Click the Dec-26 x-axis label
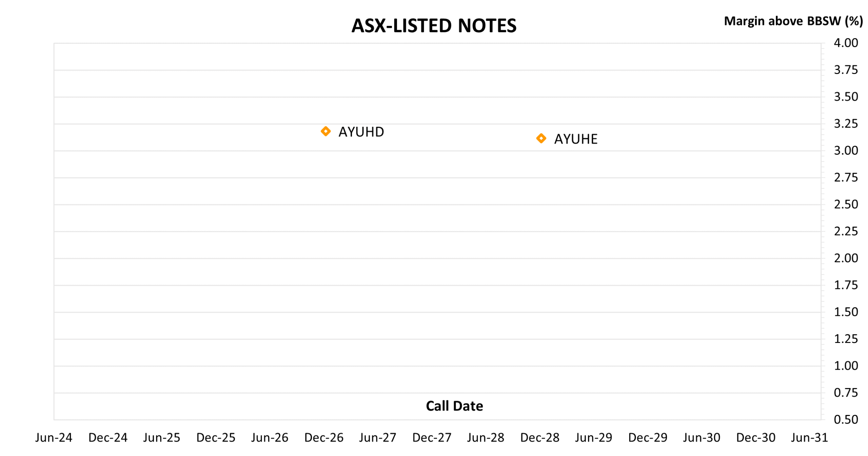 pyautogui.click(x=324, y=438)
